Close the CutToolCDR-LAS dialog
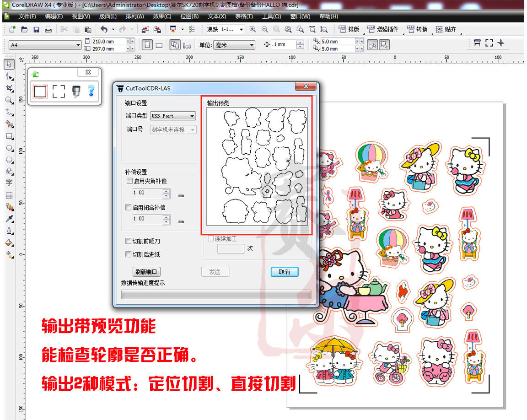The image size is (527, 420). 306,86
